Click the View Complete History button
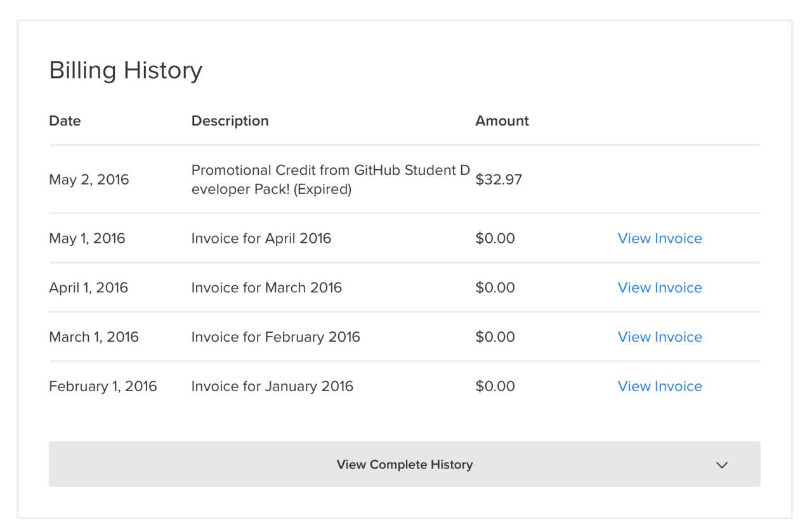 coord(404,465)
